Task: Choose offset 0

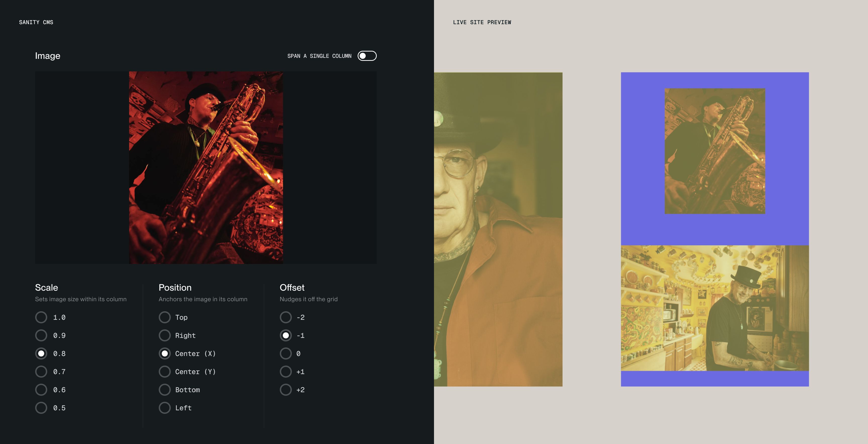Action: click(286, 353)
